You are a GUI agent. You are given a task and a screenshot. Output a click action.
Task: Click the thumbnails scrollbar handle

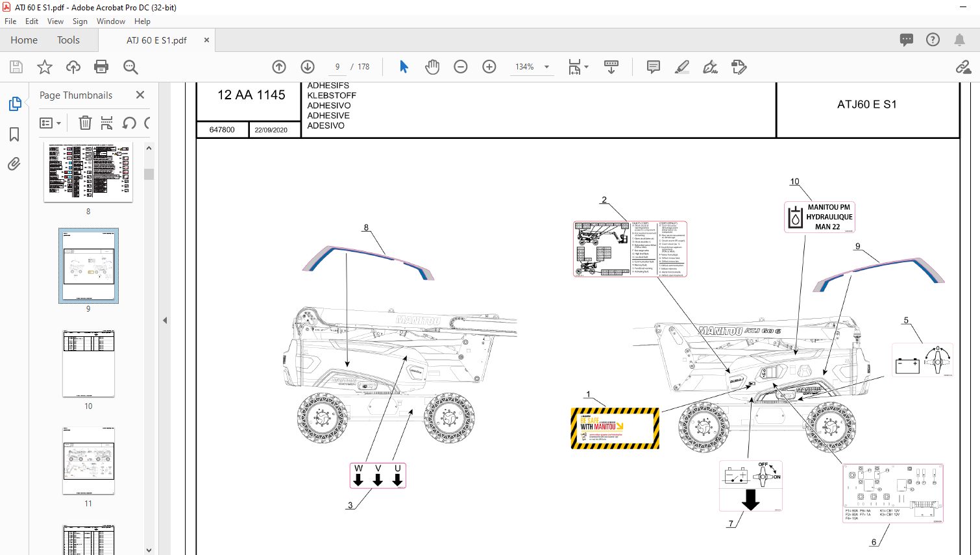click(x=149, y=174)
